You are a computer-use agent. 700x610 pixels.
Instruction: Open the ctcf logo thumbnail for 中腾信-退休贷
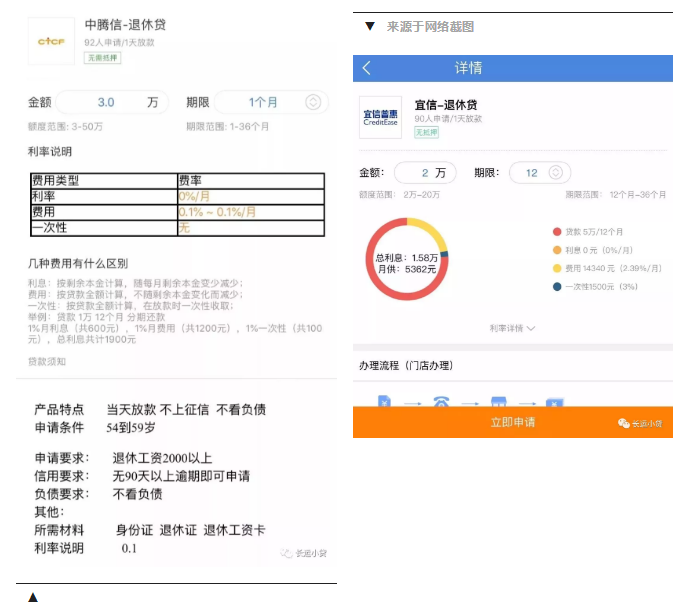pos(51,41)
